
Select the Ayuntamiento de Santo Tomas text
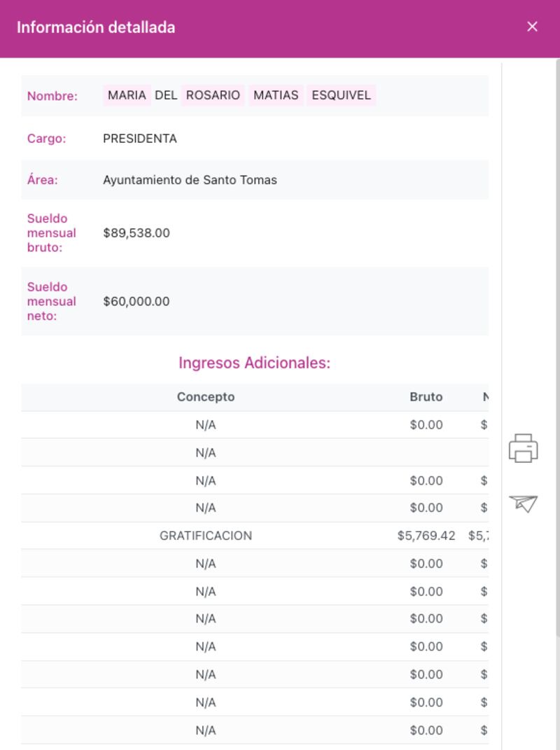pyautogui.click(x=190, y=180)
